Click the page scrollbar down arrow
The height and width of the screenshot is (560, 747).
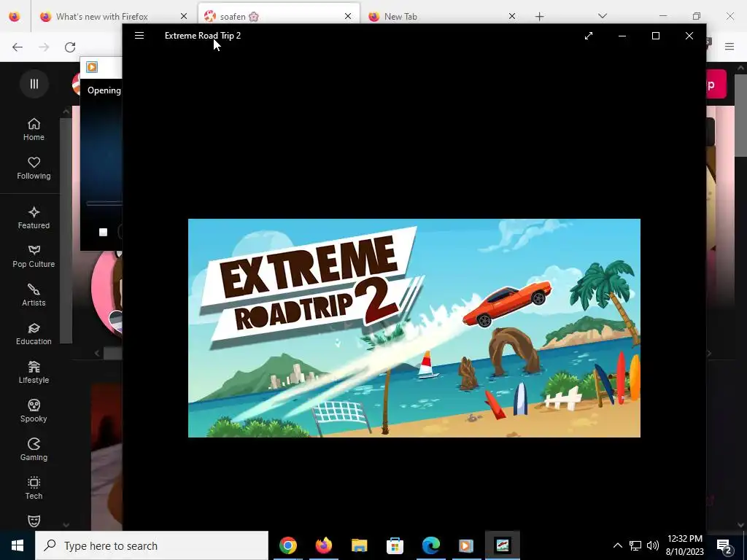(x=741, y=525)
